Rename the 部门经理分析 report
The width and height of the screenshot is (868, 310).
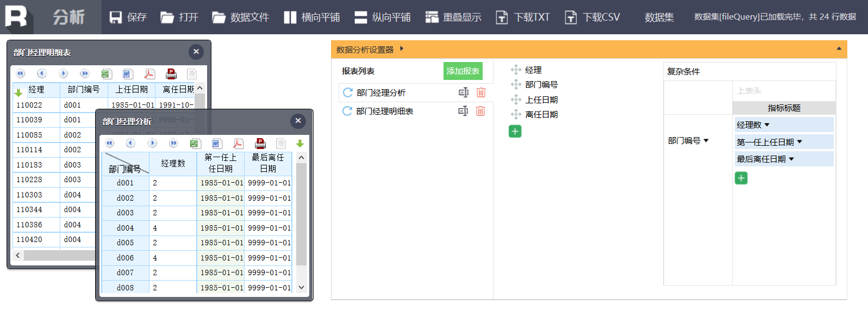pyautogui.click(x=463, y=92)
